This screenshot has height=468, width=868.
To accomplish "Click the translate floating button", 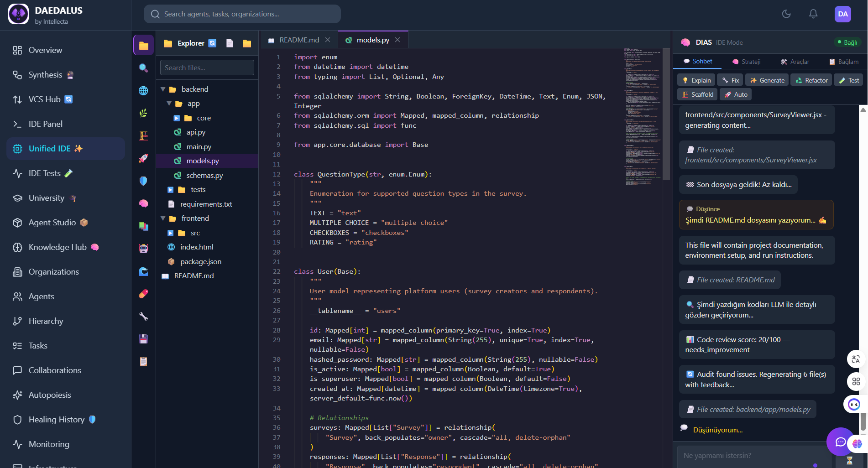I will pos(856,359).
